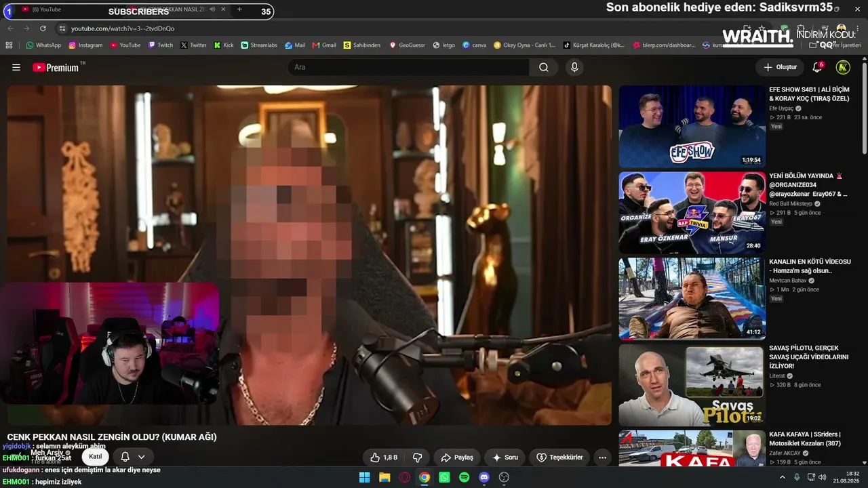The image size is (868, 488).
Task: Click the Teşekkürler thanks button
Action: pos(560,457)
